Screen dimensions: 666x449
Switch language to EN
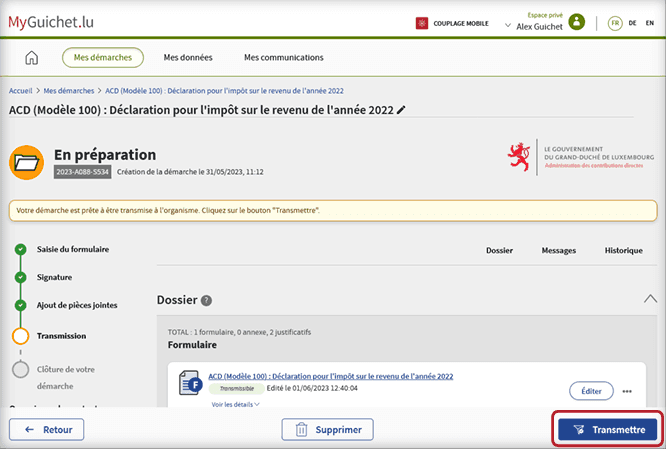click(x=651, y=23)
